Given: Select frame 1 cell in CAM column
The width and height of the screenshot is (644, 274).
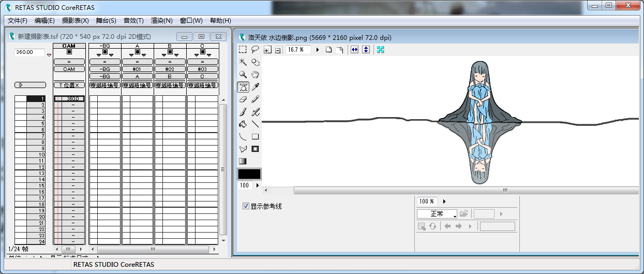Looking at the screenshot, I should [69, 98].
